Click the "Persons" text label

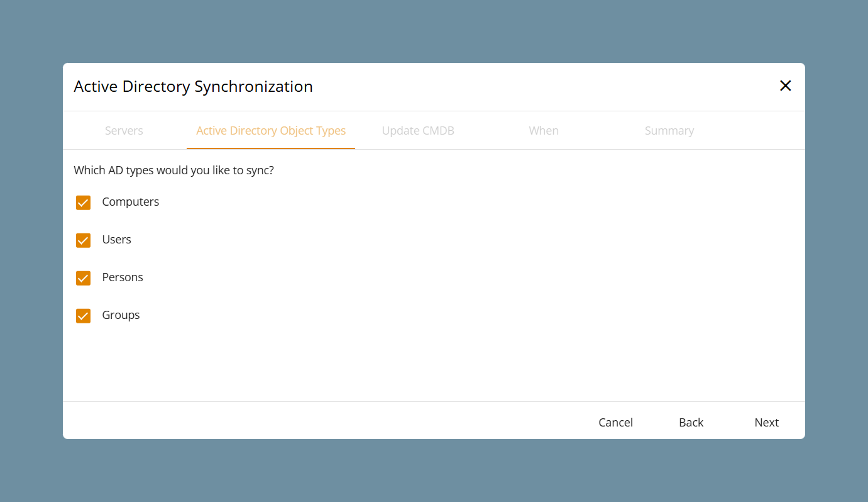[x=123, y=277]
